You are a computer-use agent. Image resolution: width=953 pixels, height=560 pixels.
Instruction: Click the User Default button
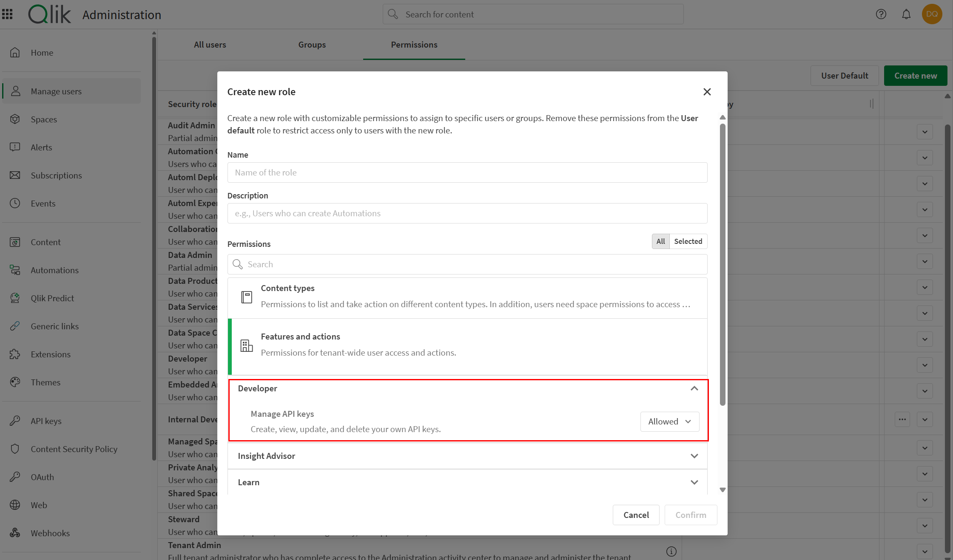coord(844,75)
